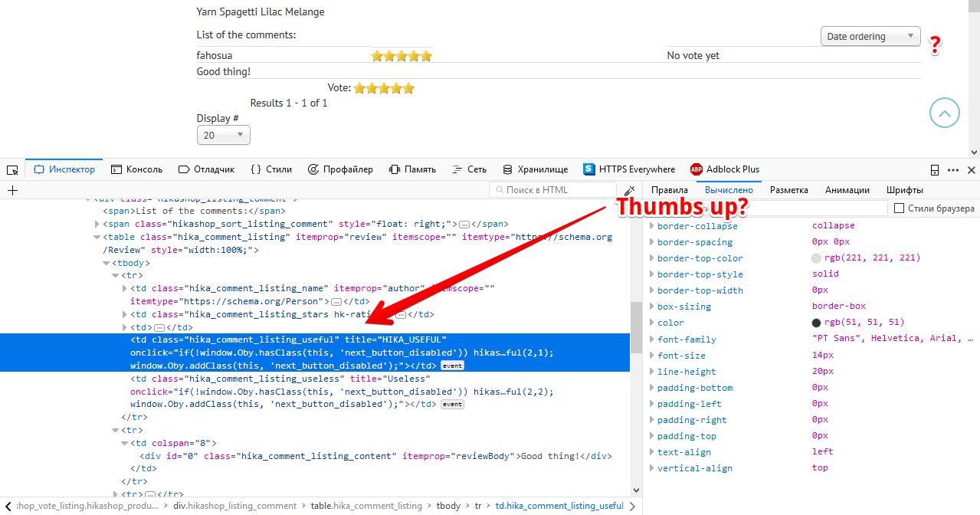
Task: Open the Профайлер tab
Action: (x=340, y=169)
